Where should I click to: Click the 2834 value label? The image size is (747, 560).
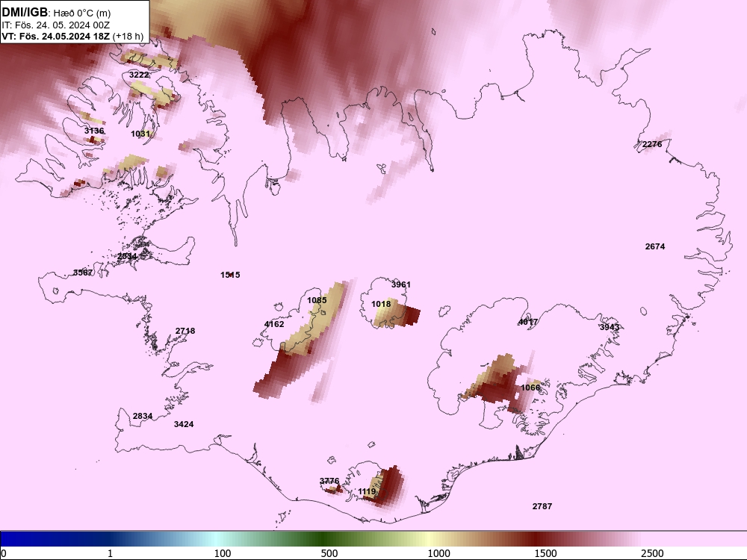click(x=143, y=416)
